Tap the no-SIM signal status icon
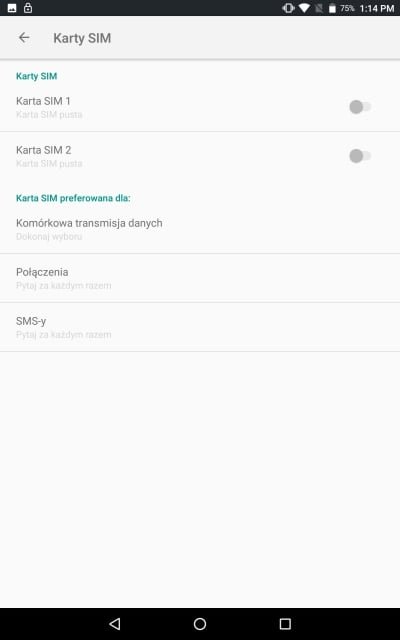The image size is (400, 640). click(319, 8)
